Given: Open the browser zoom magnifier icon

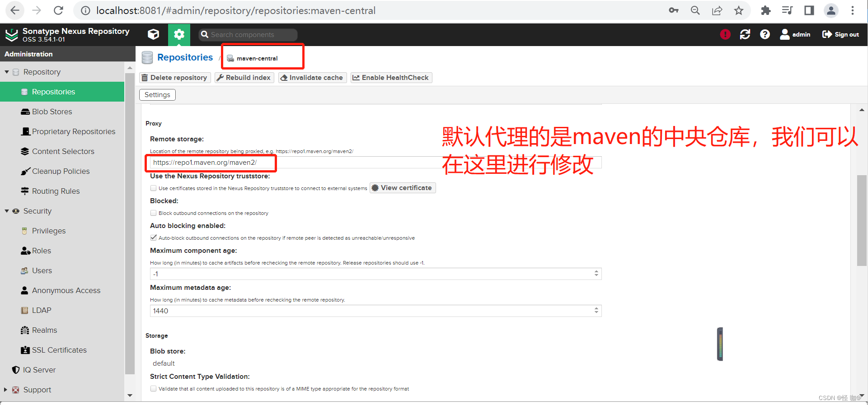Looking at the screenshot, I should pos(695,10).
